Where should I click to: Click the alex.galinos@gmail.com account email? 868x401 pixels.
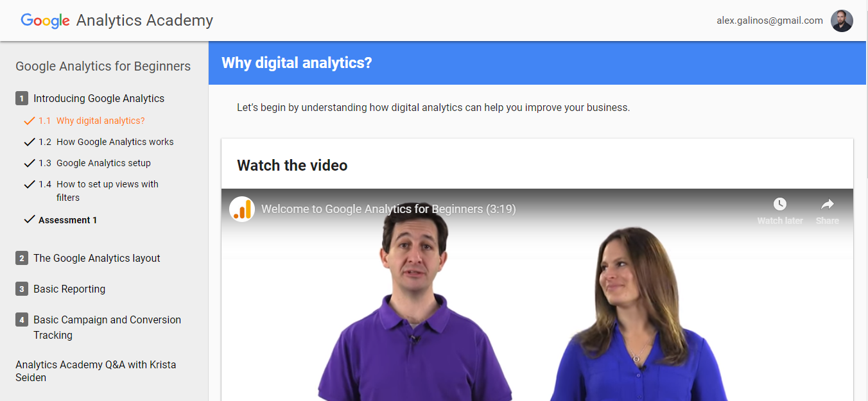(x=770, y=21)
